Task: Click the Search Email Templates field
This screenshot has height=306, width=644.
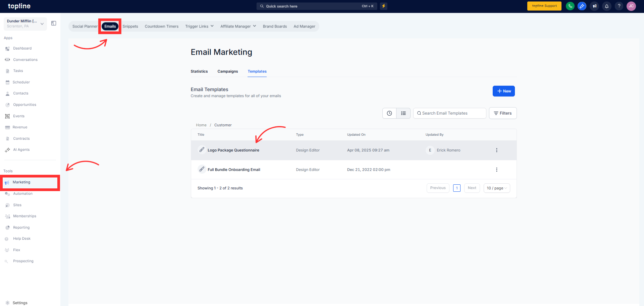Action: coord(449,113)
